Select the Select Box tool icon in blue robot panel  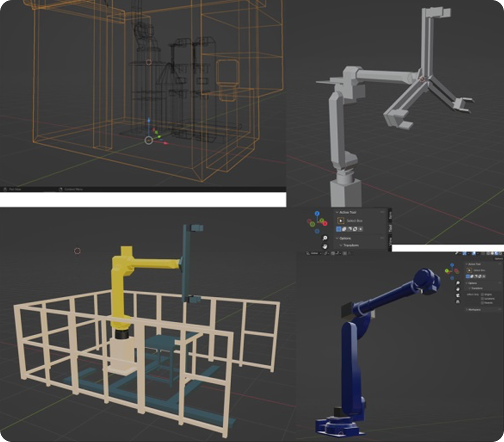469,270
